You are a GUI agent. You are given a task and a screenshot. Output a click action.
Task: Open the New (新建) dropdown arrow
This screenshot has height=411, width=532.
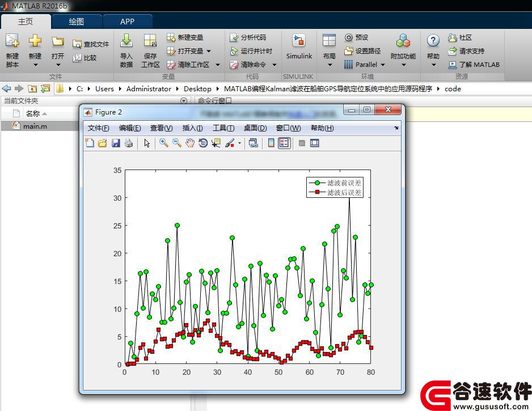[35, 65]
